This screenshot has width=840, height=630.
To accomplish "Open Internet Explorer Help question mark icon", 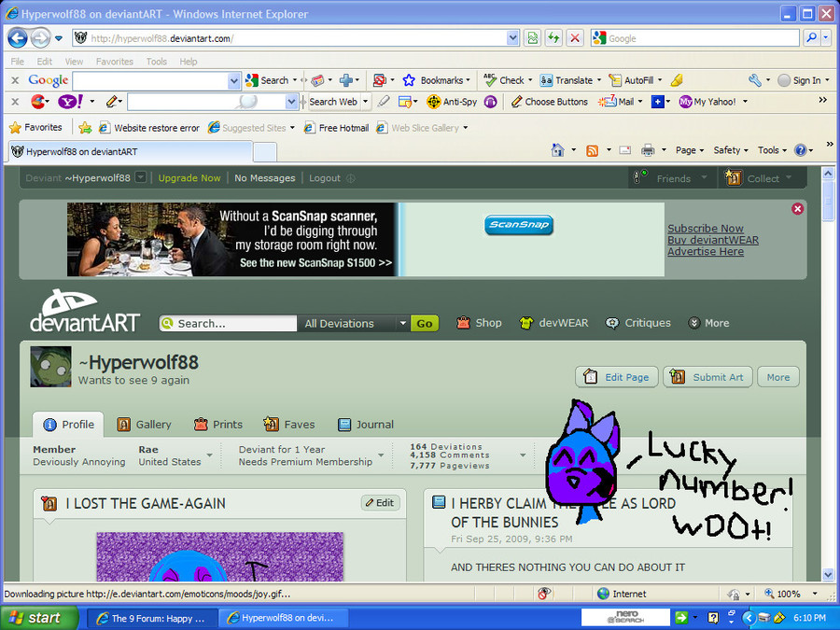I will (801, 150).
